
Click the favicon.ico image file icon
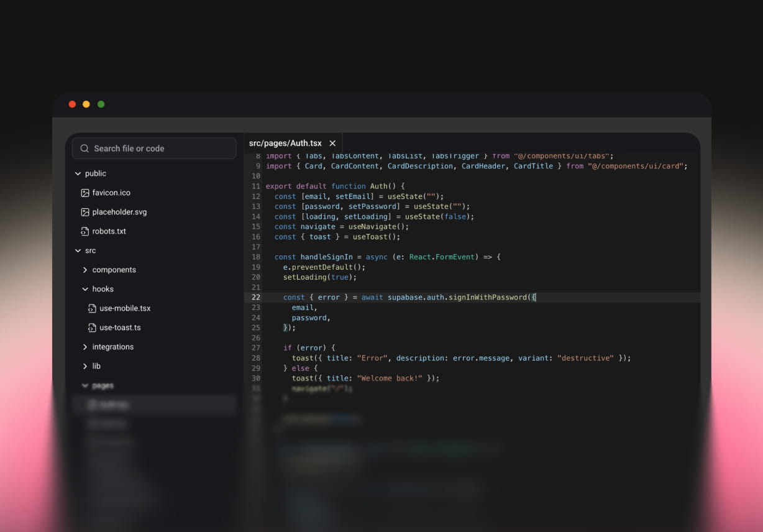point(85,193)
